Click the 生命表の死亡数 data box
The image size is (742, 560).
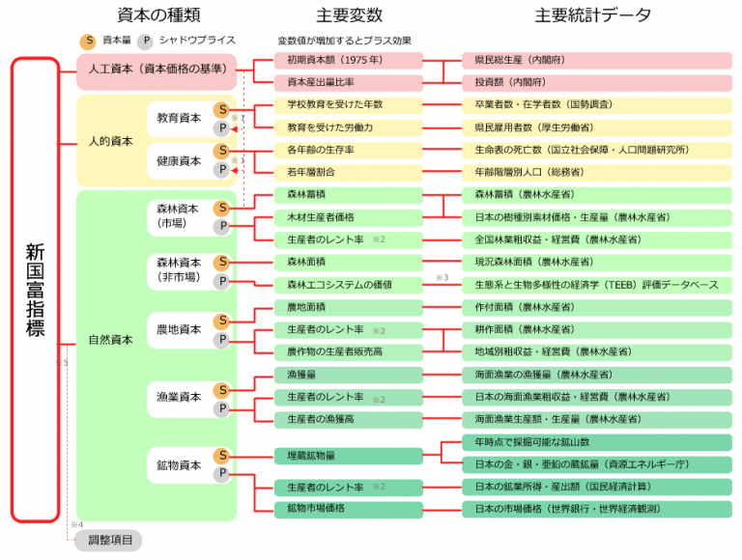click(597, 150)
